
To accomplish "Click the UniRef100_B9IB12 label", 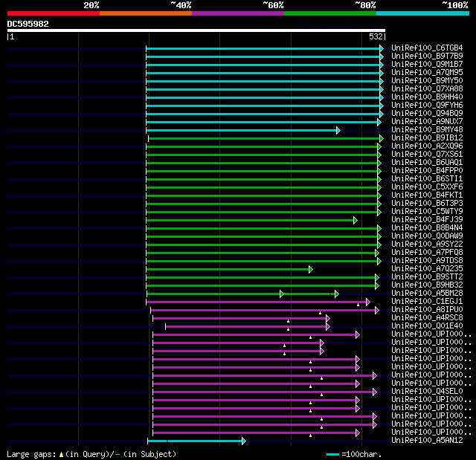I will tap(427, 138).
